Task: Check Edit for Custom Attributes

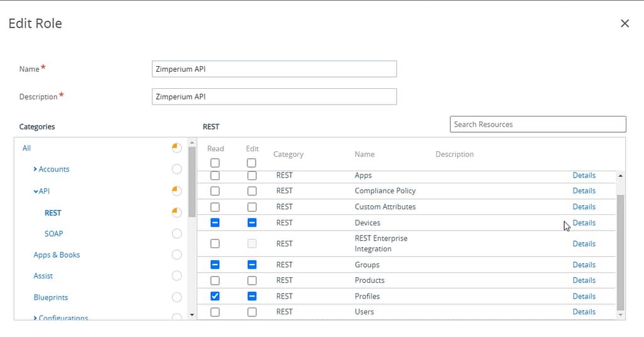Action: click(x=252, y=207)
